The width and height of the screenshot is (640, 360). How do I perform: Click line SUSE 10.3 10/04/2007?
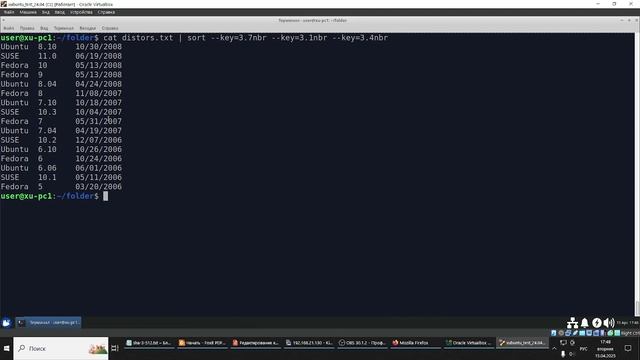(x=61, y=112)
